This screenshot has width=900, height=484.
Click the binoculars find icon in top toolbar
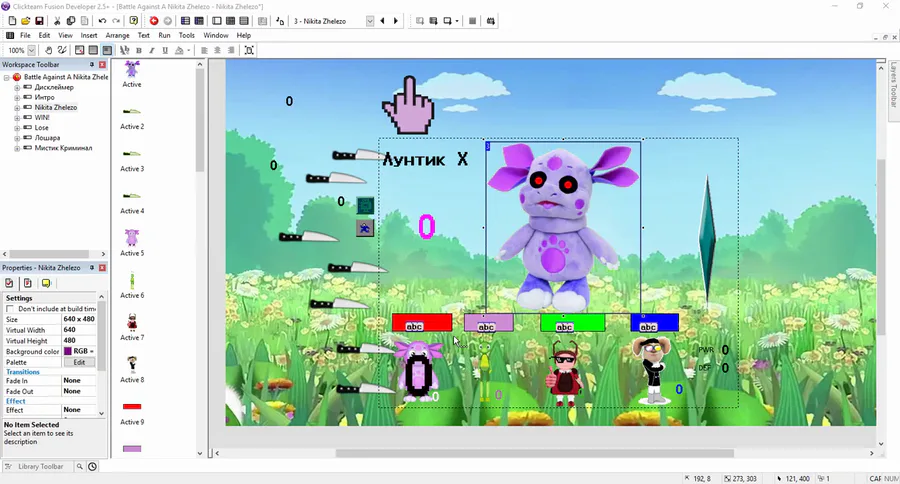[x=491, y=21]
